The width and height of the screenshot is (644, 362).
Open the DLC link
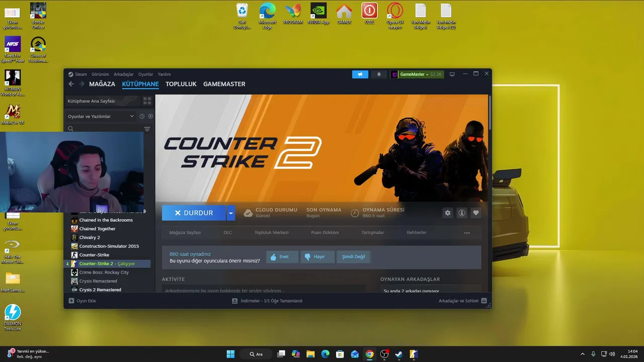[227, 233]
